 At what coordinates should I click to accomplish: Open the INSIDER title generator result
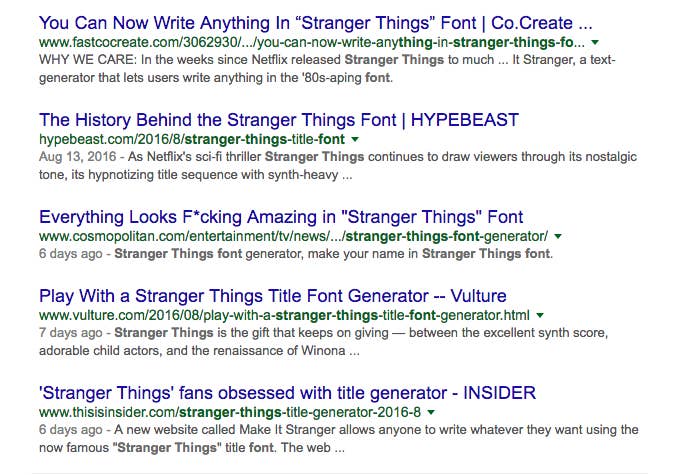[287, 393]
